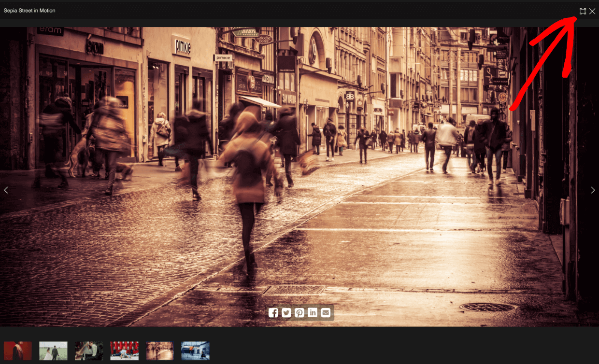Email this photo using the envelope icon

[x=326, y=313]
